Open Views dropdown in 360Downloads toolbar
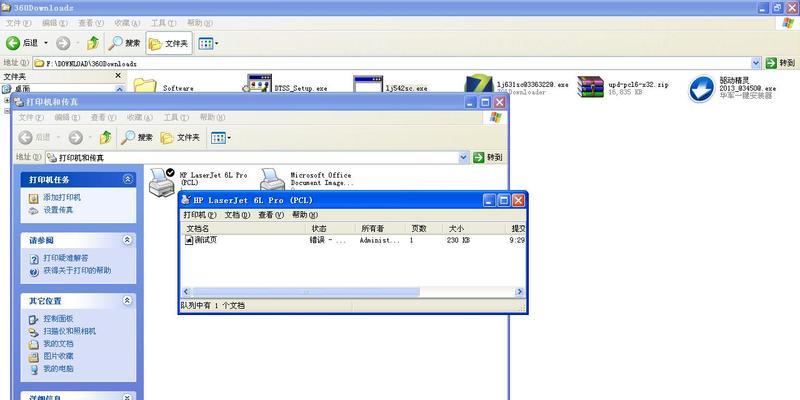800x400 pixels. (208, 43)
